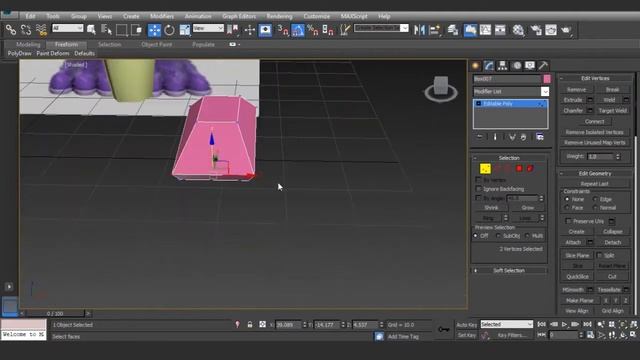640x360 pixels.
Task: Click the Select and Manipulate icon
Action: tap(250, 30)
